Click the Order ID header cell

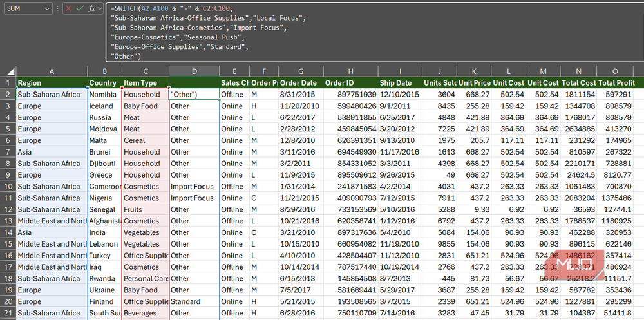[350, 82]
